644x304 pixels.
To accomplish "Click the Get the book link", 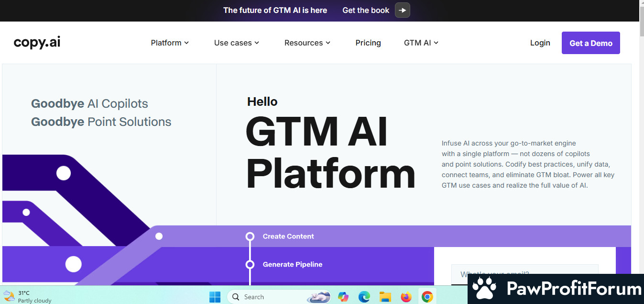I will click(366, 10).
